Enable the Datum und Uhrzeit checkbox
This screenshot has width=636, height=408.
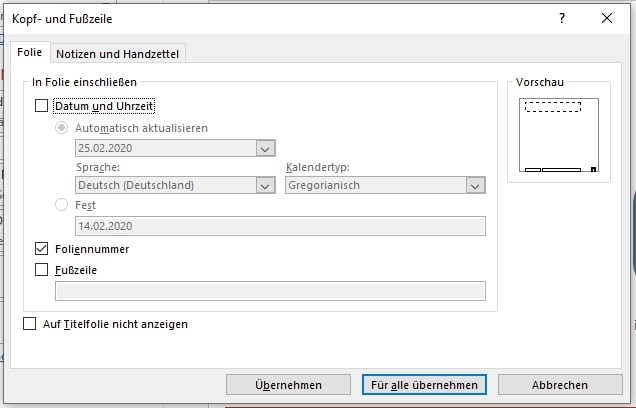(x=41, y=106)
